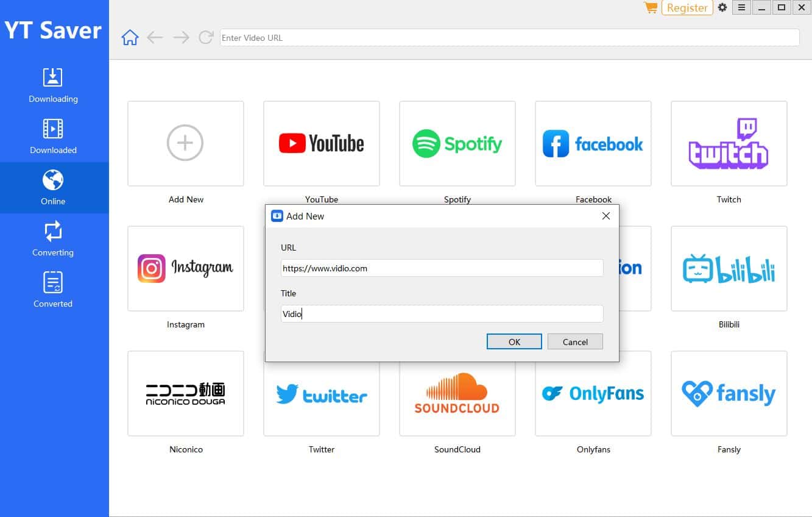Open Spotify from the site grid
The height and width of the screenshot is (517, 812).
coord(457,143)
